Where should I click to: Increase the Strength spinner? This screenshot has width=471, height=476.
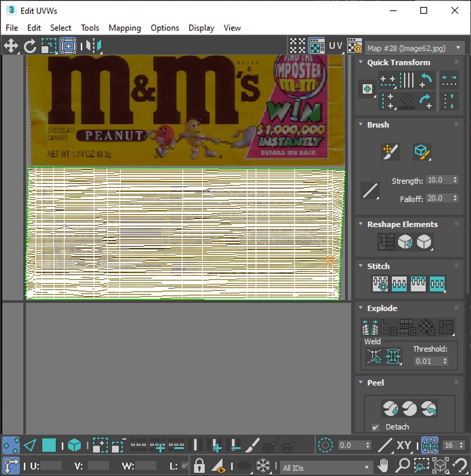pos(455,178)
